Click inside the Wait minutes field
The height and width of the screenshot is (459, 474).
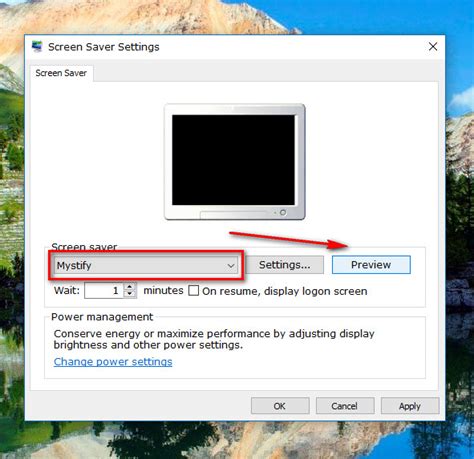[104, 290]
